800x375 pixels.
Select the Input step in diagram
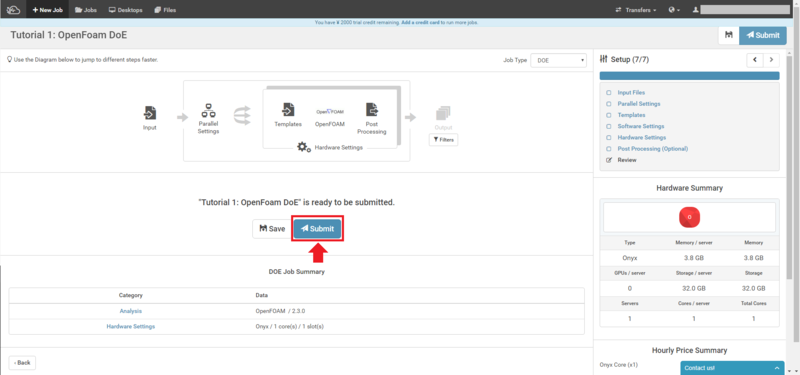[x=149, y=117]
